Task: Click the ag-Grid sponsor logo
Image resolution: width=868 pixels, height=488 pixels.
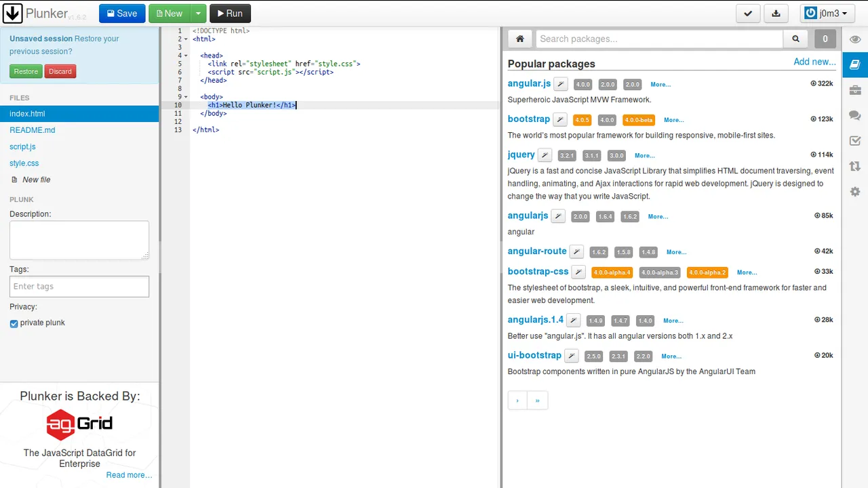Action: 79,424
